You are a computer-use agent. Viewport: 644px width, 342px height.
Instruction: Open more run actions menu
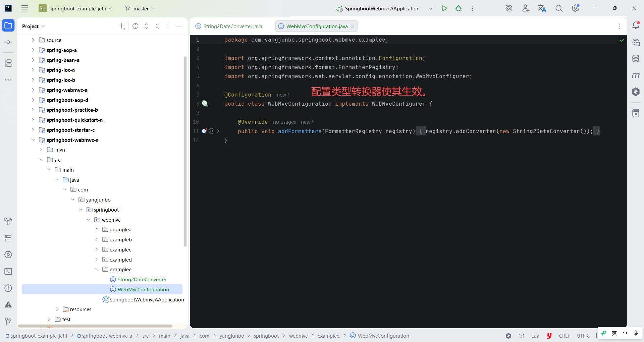pos(473,8)
